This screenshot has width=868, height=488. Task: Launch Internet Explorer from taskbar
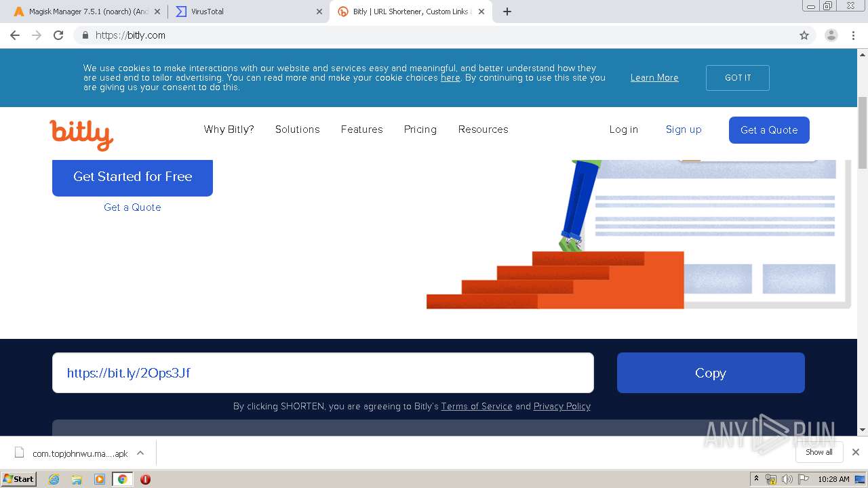tap(54, 479)
